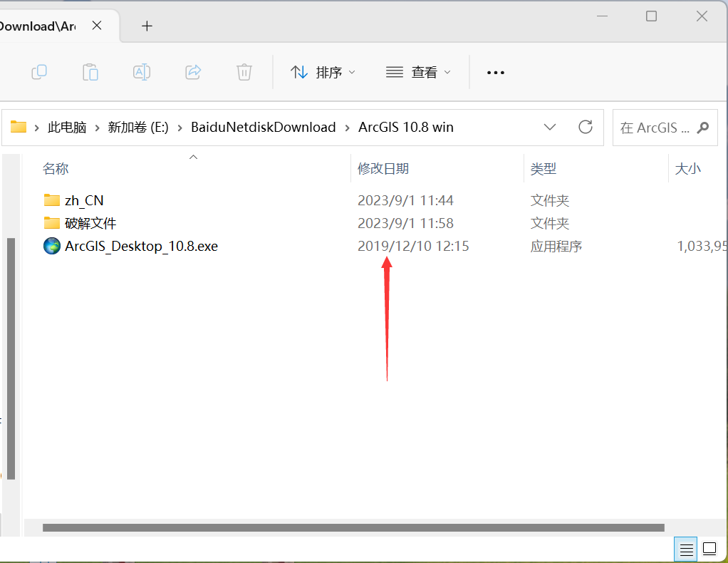This screenshot has height=563, width=728.
Task: Select the current Explorer tab
Action: click(43, 26)
